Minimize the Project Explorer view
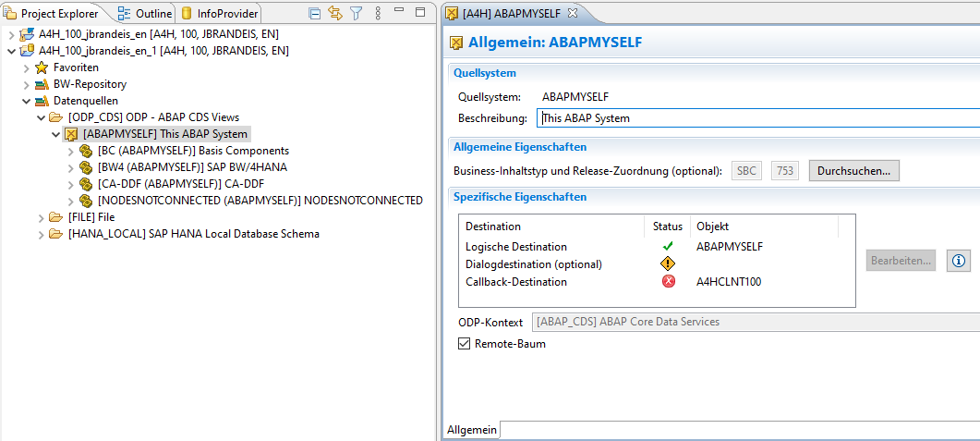This screenshot has height=441, width=980. click(x=399, y=11)
